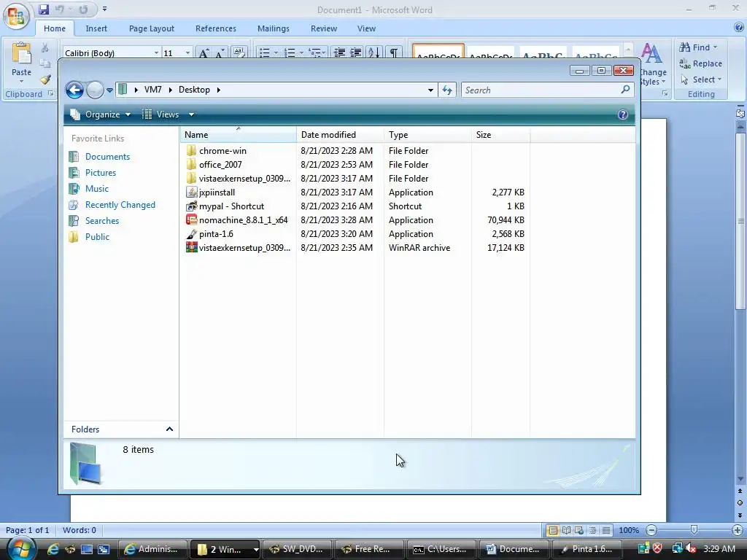747x560 pixels.
Task: Open Documents in Favorite Links
Action: (x=107, y=157)
